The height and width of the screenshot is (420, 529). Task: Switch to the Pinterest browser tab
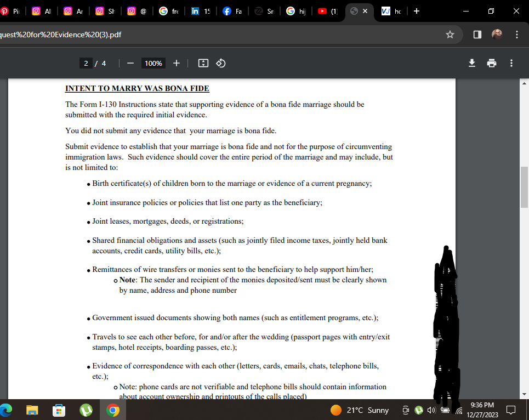pos(11,11)
